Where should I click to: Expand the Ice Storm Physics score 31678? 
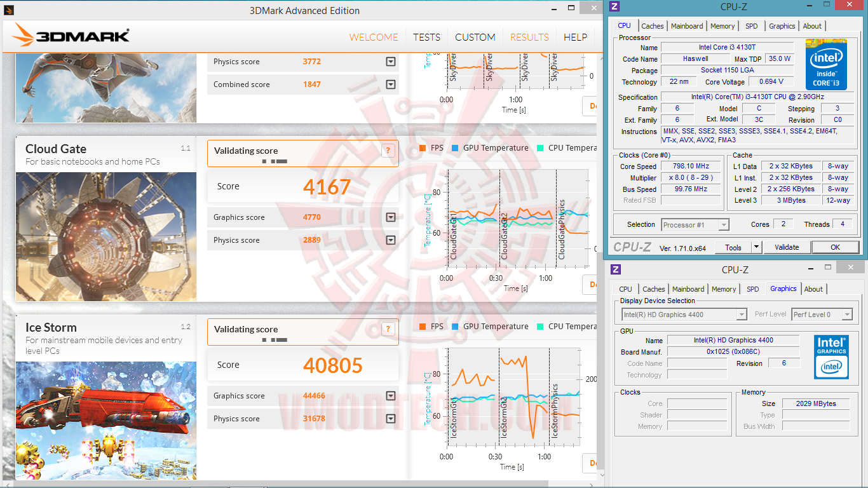[391, 419]
